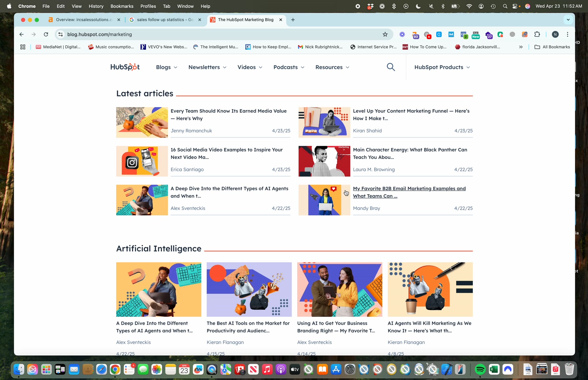Viewport: 588px width, 380px height.
Task: Expand the Newsletters dropdown menu
Action: pos(208,67)
